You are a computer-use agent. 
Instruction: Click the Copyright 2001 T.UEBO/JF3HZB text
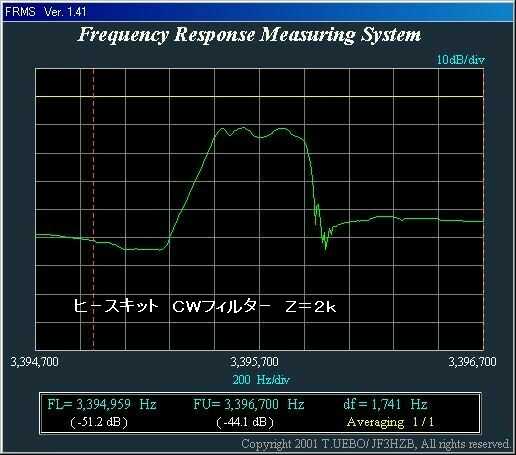click(x=376, y=444)
